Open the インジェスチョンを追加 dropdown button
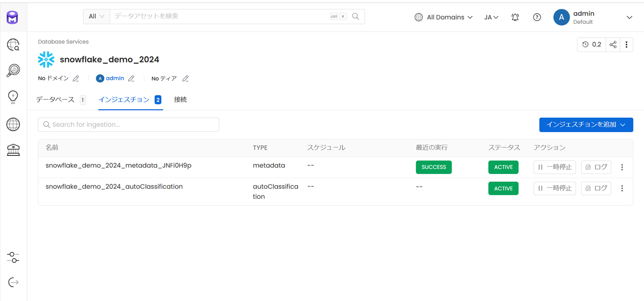The width and height of the screenshot is (644, 301). pos(586,125)
